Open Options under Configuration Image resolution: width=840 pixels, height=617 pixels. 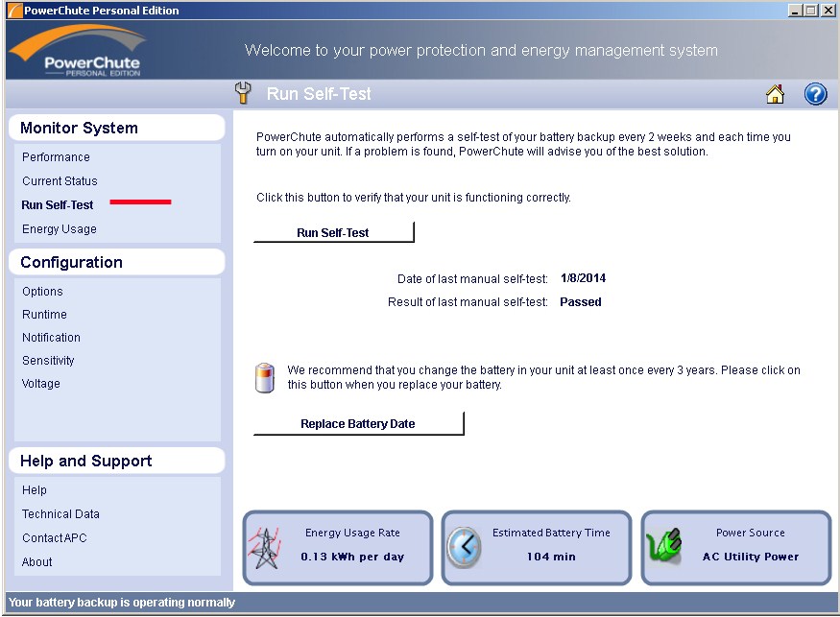[x=42, y=292]
